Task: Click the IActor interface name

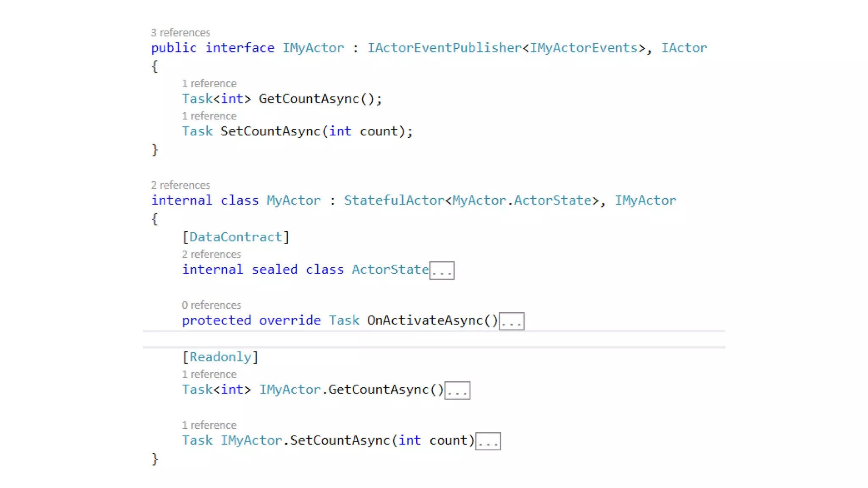Action: click(x=684, y=48)
